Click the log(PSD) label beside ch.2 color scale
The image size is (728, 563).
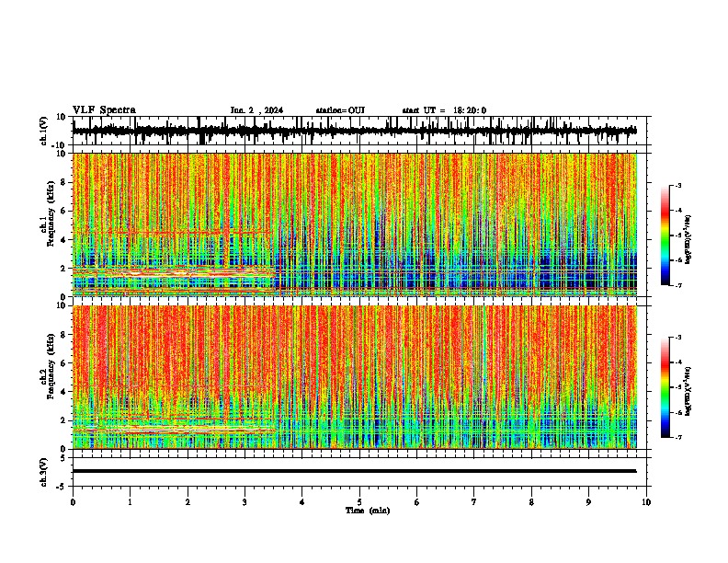pos(688,391)
